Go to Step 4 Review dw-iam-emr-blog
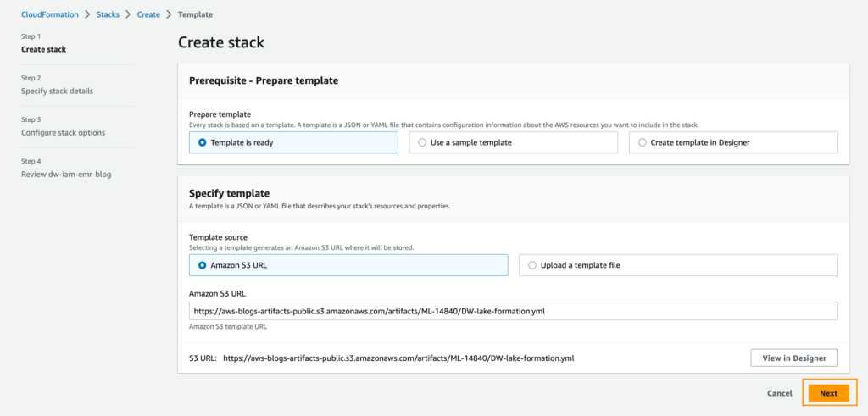This screenshot has height=416, width=868. 66,174
